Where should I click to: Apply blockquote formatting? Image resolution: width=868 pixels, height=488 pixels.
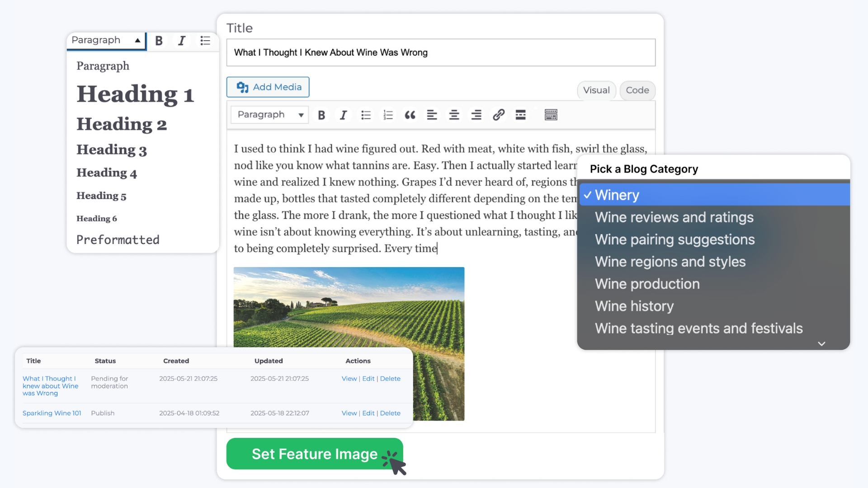[x=410, y=115]
